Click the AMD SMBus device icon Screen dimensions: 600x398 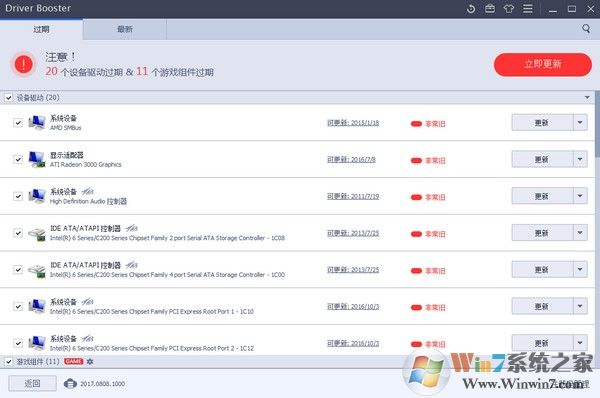tap(37, 122)
